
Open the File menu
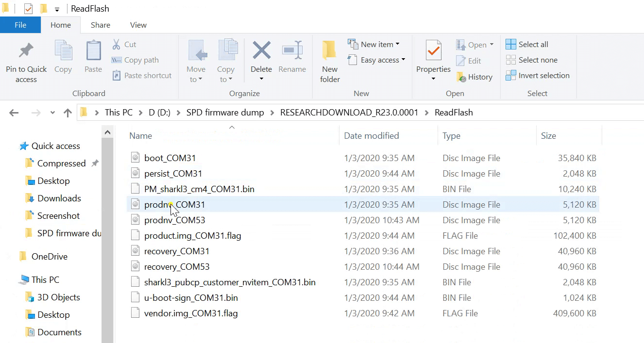[20, 25]
